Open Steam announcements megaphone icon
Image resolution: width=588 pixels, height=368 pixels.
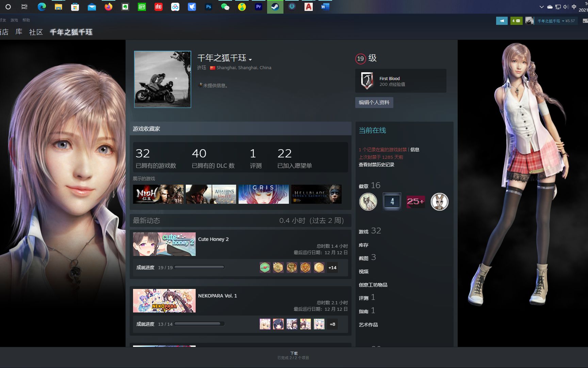[x=502, y=21]
